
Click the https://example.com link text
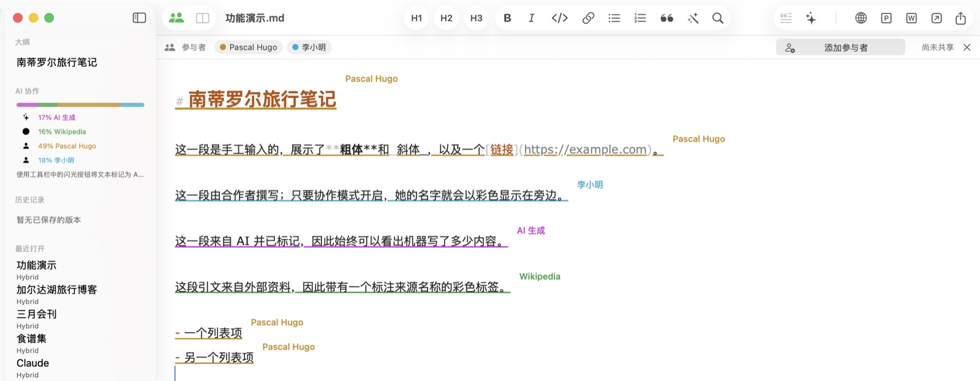[x=586, y=149]
